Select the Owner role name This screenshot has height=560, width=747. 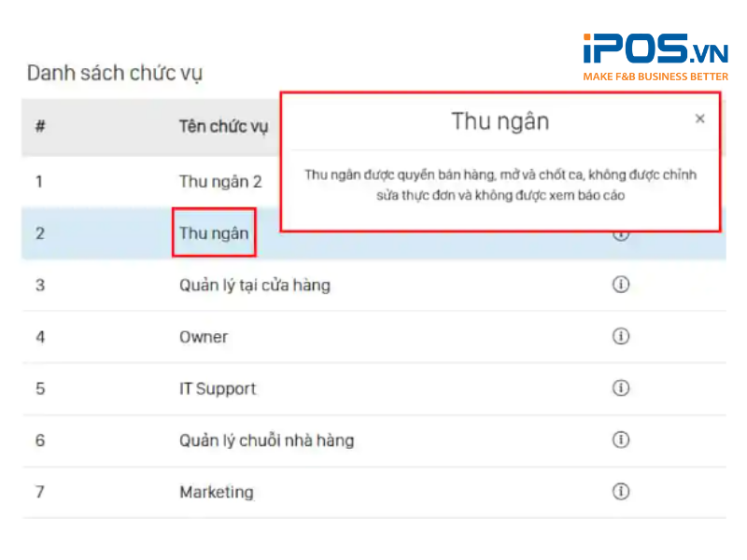click(x=204, y=337)
